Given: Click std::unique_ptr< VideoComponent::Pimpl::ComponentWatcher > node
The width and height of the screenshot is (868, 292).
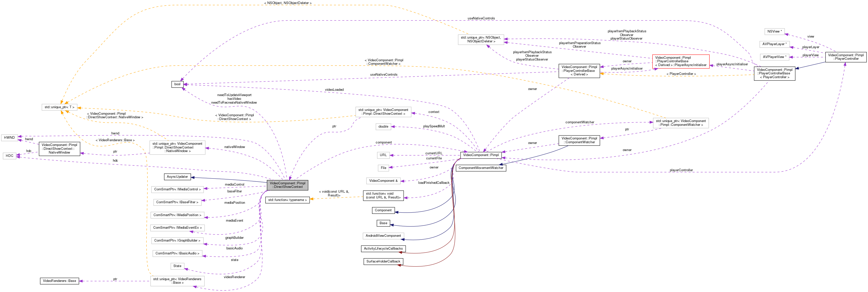Looking at the screenshot, I should pyautogui.click(x=681, y=123).
